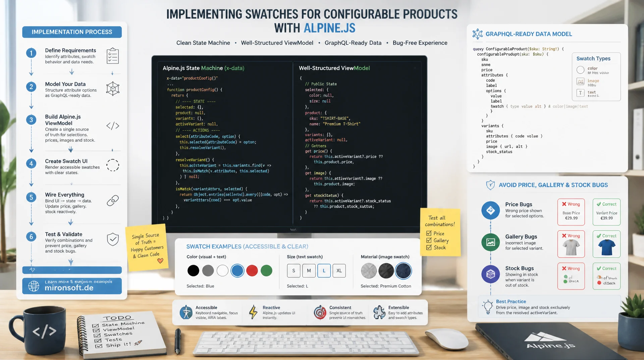This screenshot has width=644, height=360.
Task: Pick the black color swatch
Action: pos(193,271)
